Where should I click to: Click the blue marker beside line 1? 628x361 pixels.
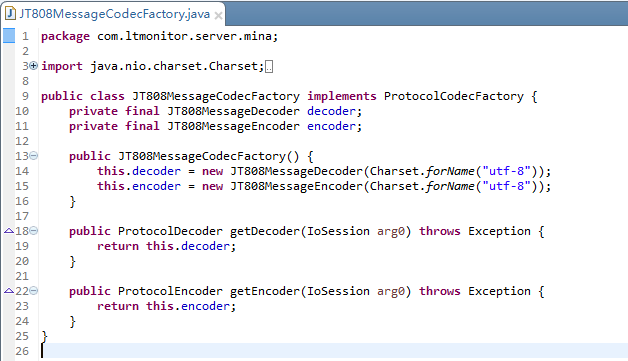pos(9,36)
